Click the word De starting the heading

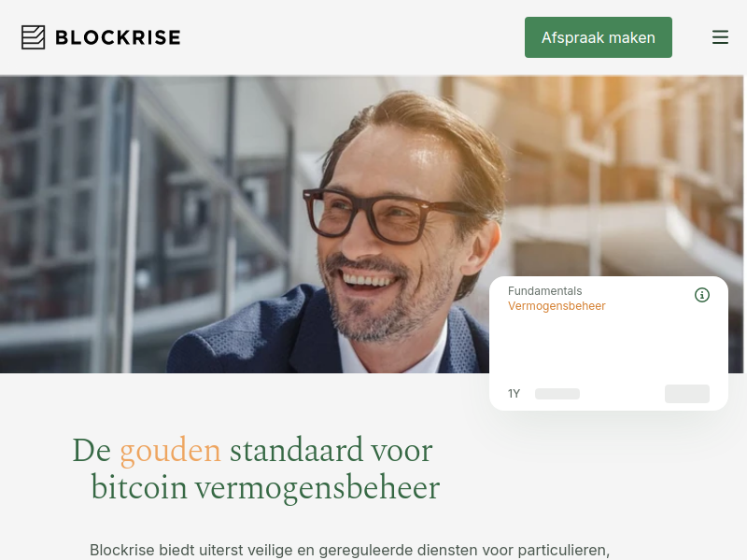[92, 450]
